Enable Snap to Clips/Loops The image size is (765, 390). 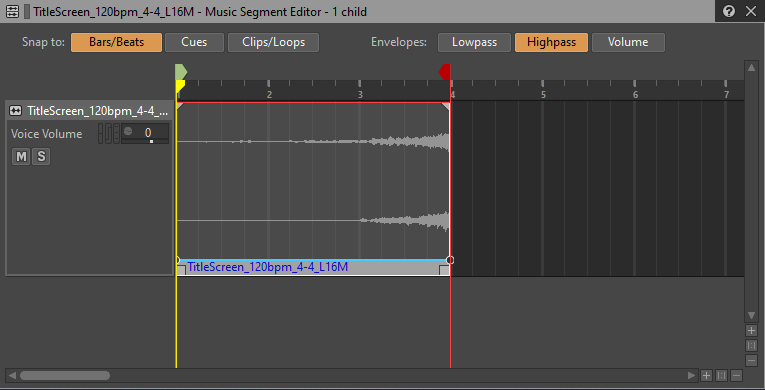click(273, 42)
